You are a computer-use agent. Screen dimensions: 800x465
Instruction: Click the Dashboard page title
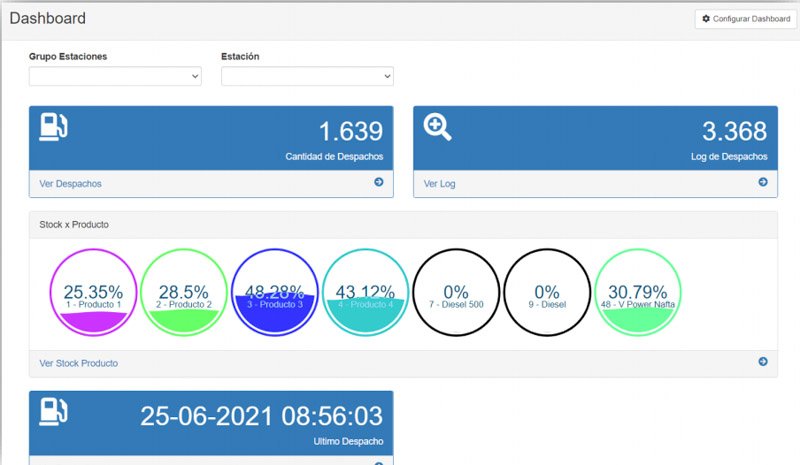[x=47, y=18]
